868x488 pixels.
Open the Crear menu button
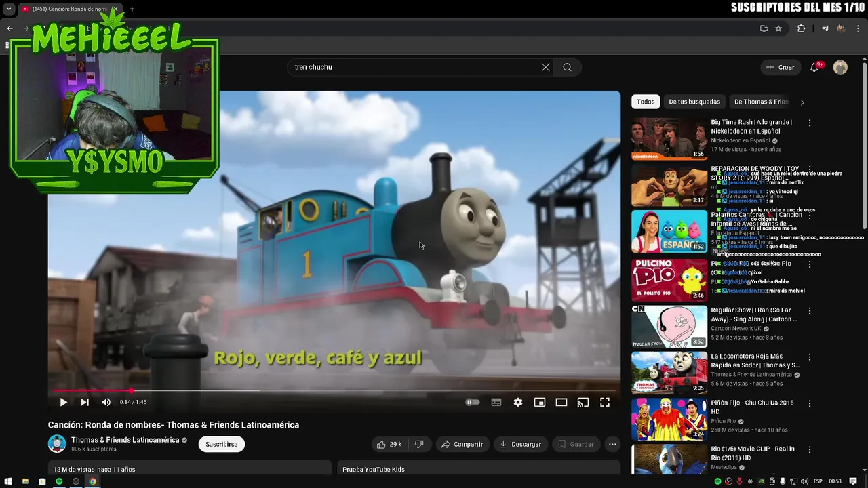pyautogui.click(x=780, y=67)
